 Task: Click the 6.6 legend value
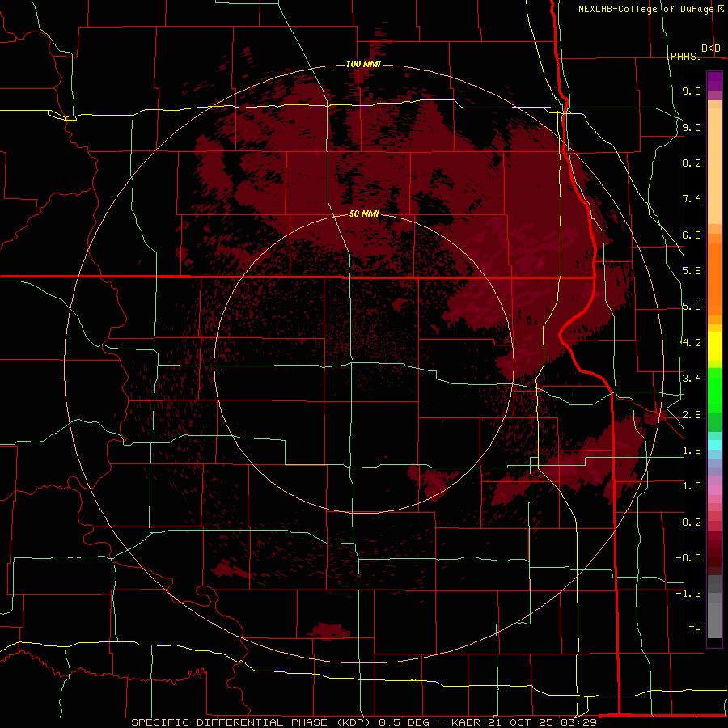(692, 235)
